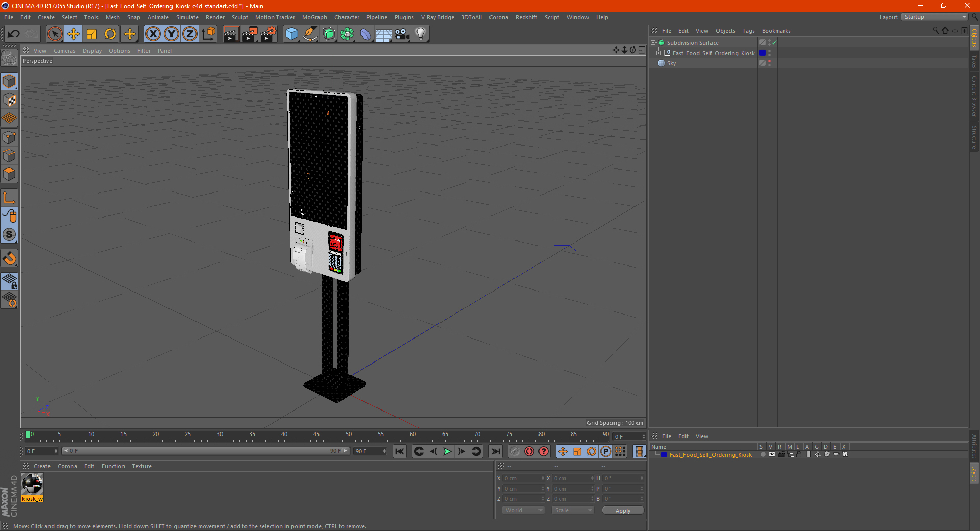Open the vertical Content Browser tab
Viewport: 980px width, 531px height.
tap(974, 96)
